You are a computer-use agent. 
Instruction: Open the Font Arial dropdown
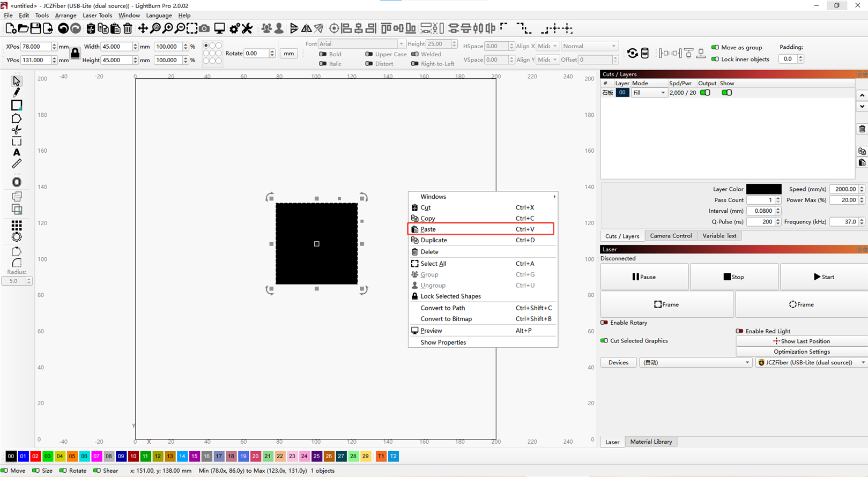361,44
